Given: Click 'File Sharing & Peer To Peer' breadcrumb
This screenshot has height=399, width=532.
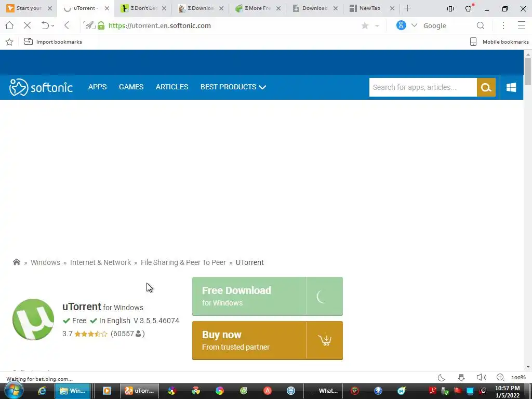Looking at the screenshot, I should click(183, 262).
